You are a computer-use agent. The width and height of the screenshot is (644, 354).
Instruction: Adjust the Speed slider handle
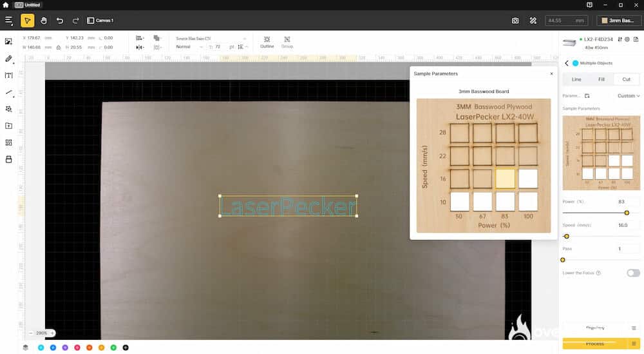[x=567, y=237]
